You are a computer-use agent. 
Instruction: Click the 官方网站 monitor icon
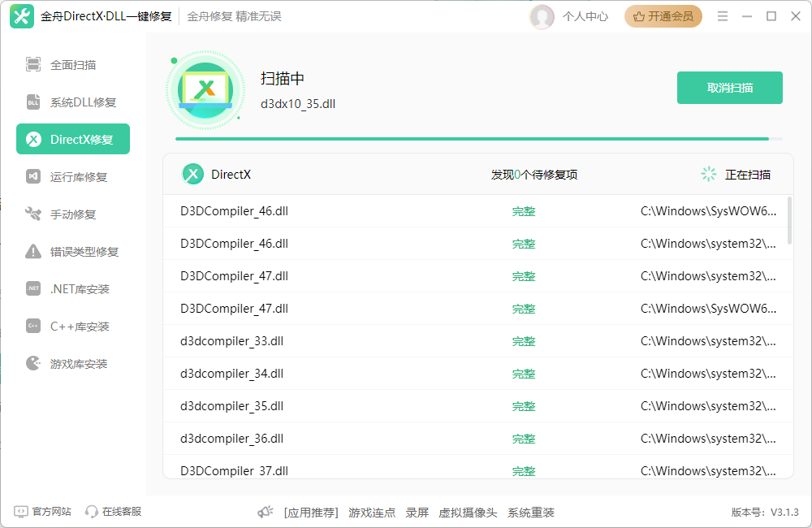[x=21, y=512]
